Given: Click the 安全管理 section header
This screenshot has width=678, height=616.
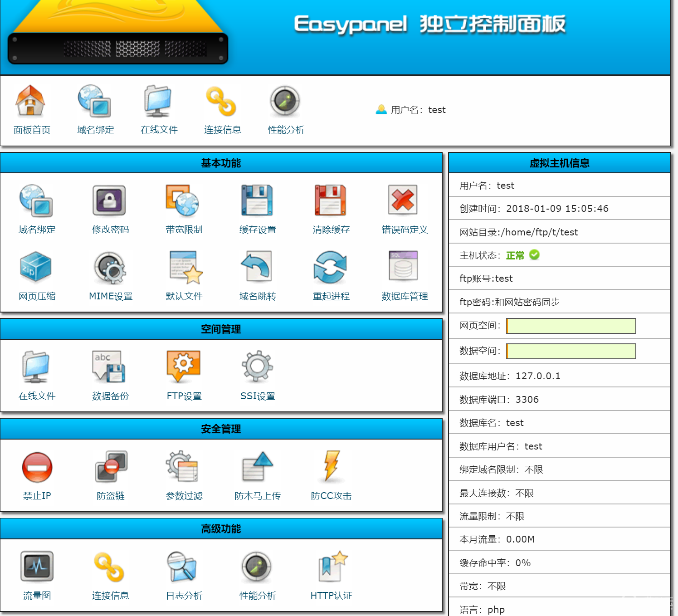Looking at the screenshot, I should click(x=221, y=429).
